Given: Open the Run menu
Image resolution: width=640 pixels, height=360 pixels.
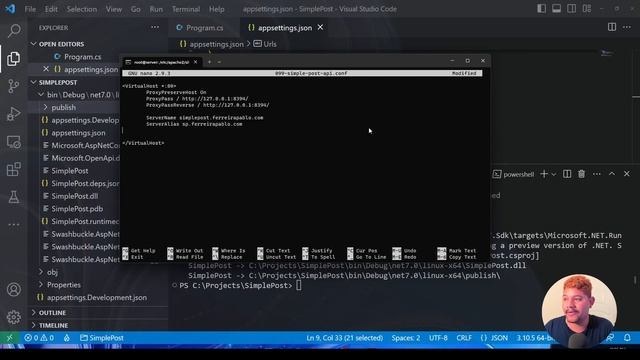Looking at the screenshot, I should tap(156, 9).
